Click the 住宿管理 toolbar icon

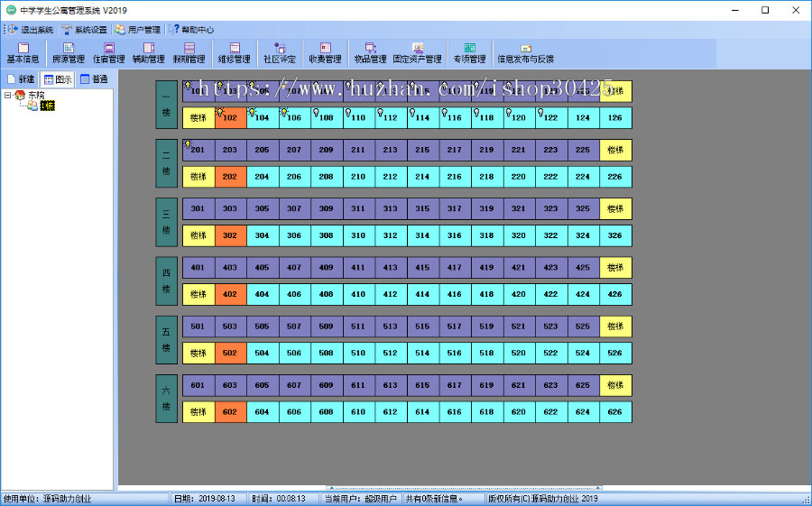click(108, 53)
